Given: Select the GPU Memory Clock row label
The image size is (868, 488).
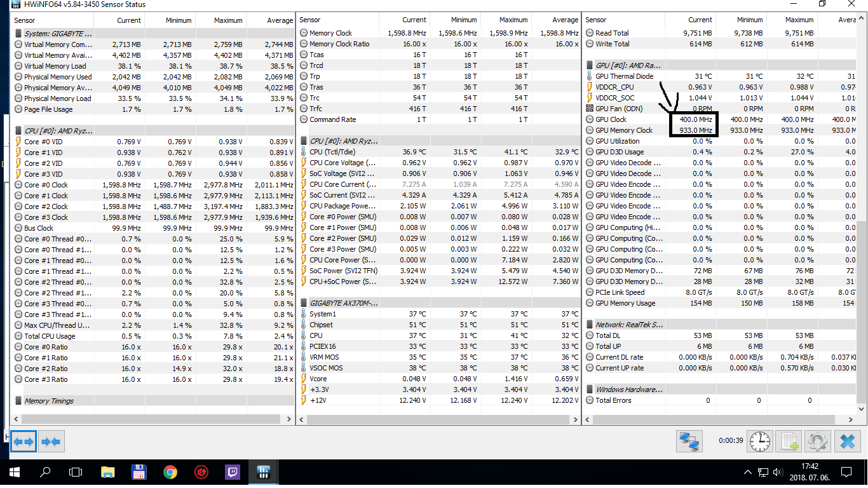Looking at the screenshot, I should point(623,130).
